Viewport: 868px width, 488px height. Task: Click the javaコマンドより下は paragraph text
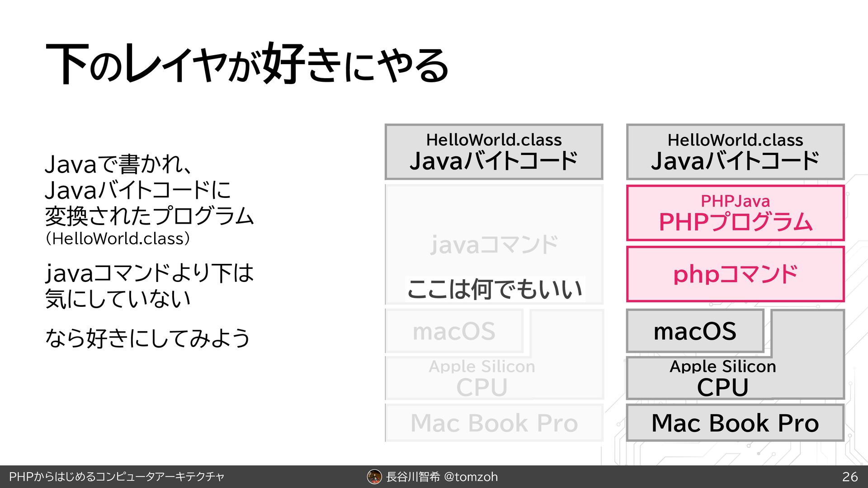click(149, 273)
